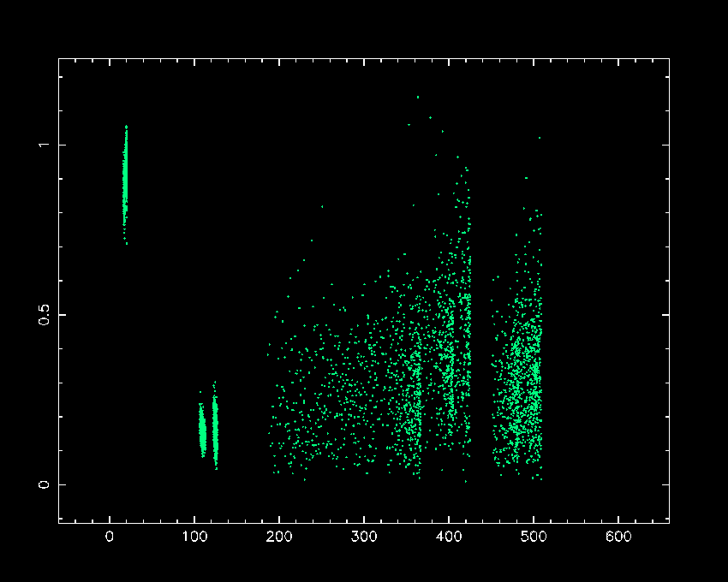
Task: Click the y-axis 1 tick label
Action: tap(44, 145)
